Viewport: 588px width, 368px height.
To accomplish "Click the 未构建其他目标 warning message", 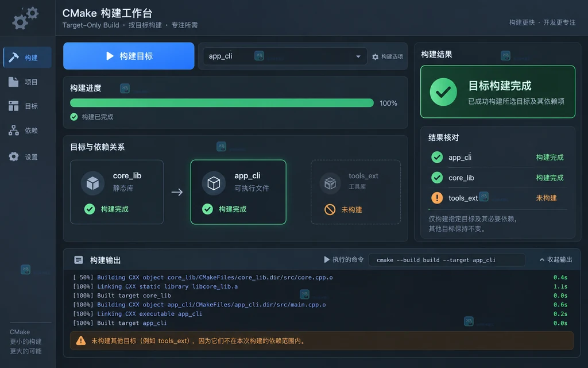I will (198, 341).
